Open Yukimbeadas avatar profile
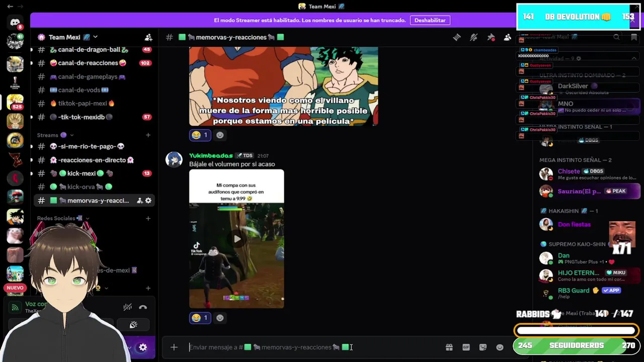This screenshot has height=362, width=644. (x=174, y=159)
